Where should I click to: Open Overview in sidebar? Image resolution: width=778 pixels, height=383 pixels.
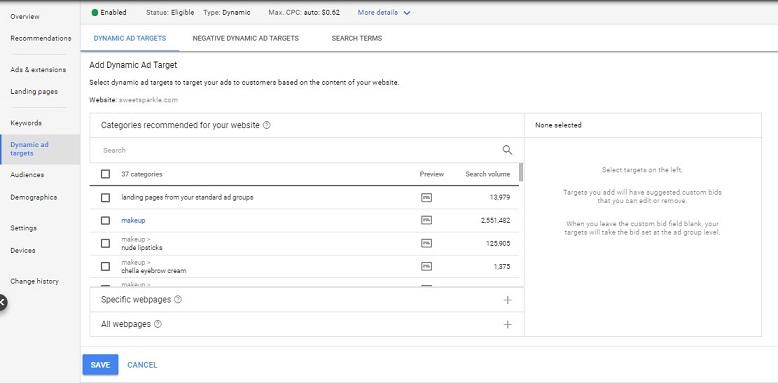(x=25, y=17)
